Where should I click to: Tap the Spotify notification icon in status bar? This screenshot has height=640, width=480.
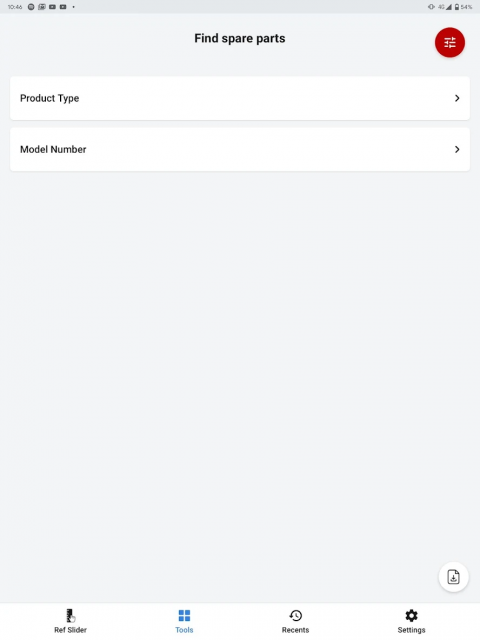31,7
